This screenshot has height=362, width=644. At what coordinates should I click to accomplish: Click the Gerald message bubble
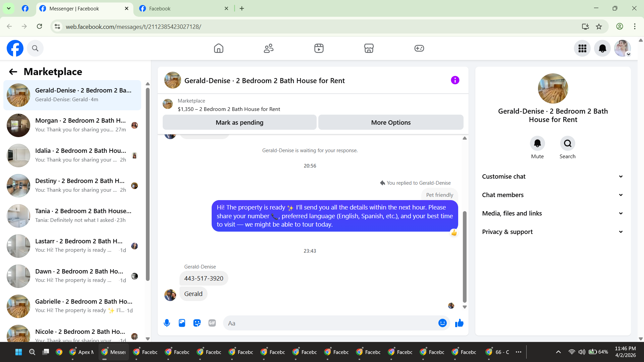pos(193,294)
